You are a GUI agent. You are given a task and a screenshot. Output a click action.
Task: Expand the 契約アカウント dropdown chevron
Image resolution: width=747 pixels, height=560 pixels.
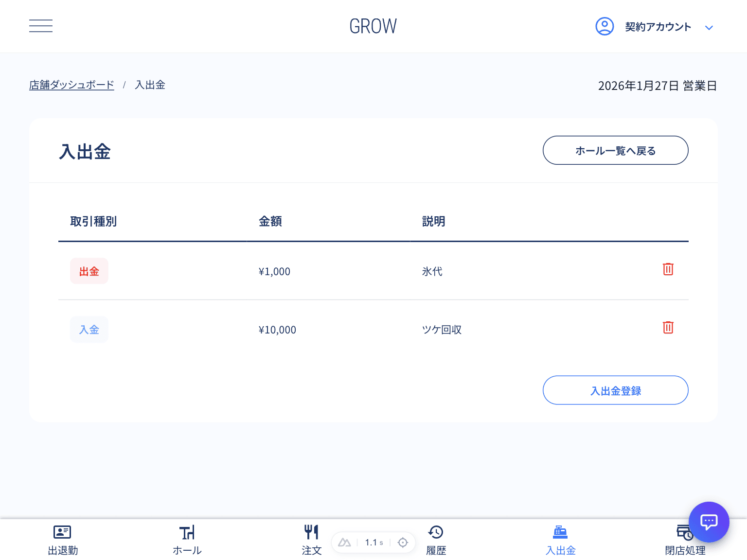[x=709, y=28]
